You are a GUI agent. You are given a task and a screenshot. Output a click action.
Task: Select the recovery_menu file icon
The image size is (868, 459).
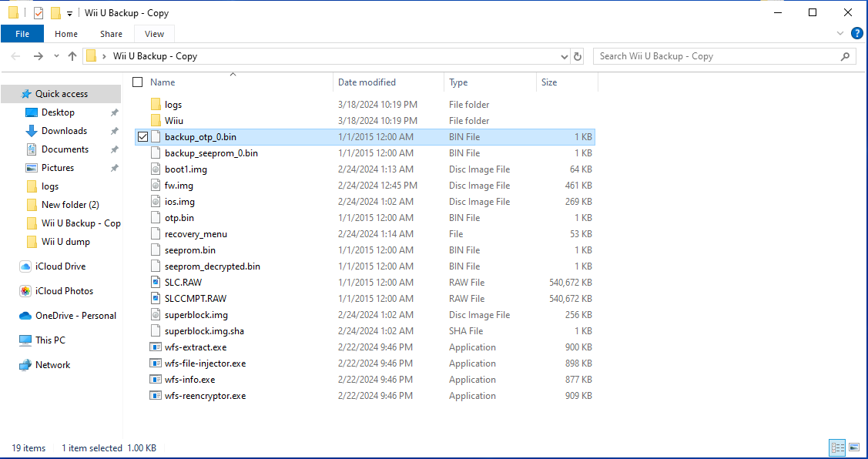click(x=156, y=233)
